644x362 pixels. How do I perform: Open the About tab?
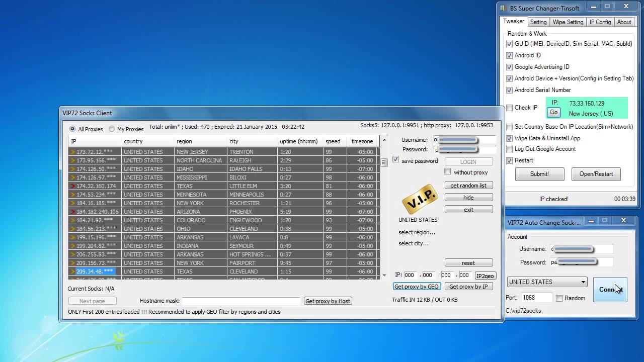pyautogui.click(x=624, y=22)
